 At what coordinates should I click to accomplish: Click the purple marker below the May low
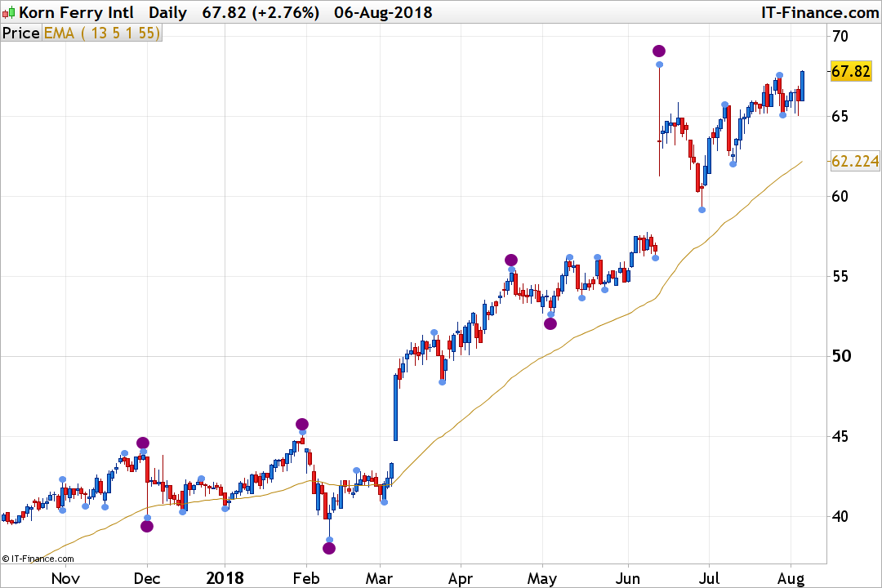coord(550,323)
